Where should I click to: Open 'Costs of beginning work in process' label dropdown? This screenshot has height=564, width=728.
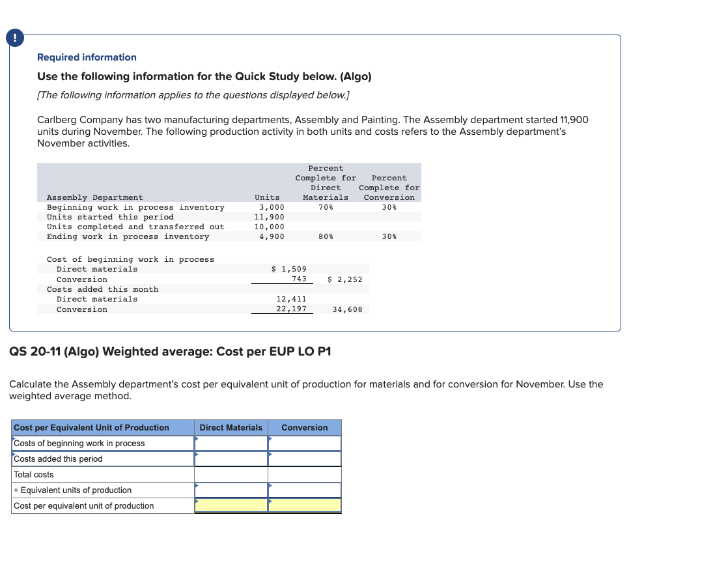(103, 444)
